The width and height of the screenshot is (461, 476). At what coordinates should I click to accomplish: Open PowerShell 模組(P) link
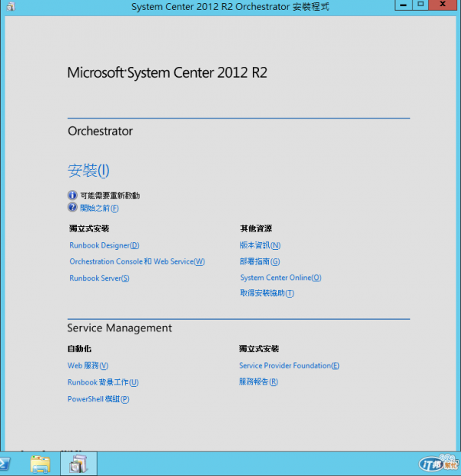point(98,399)
